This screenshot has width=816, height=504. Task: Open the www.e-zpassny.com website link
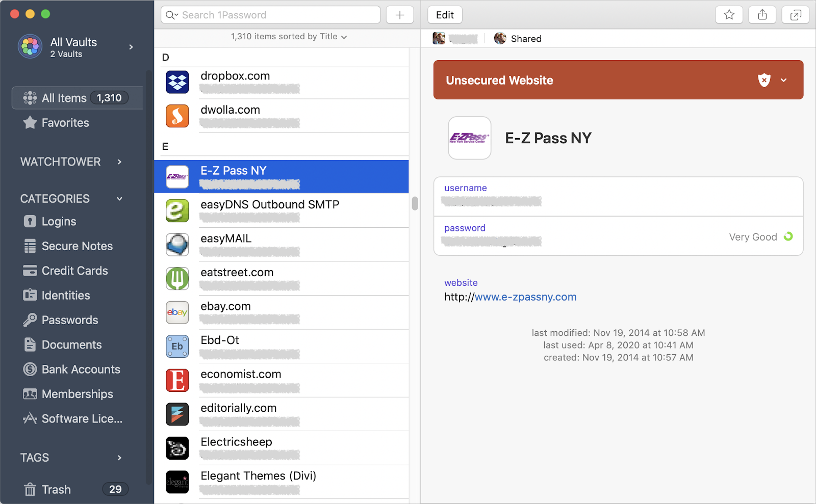[525, 297]
